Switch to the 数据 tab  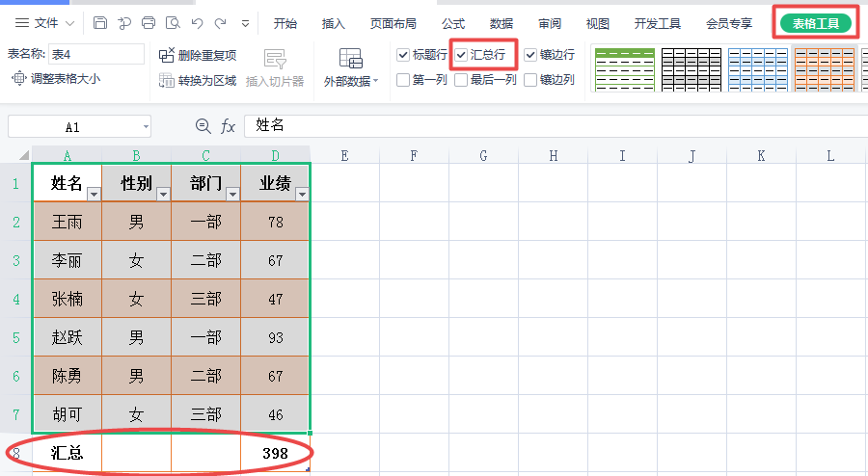(502, 23)
